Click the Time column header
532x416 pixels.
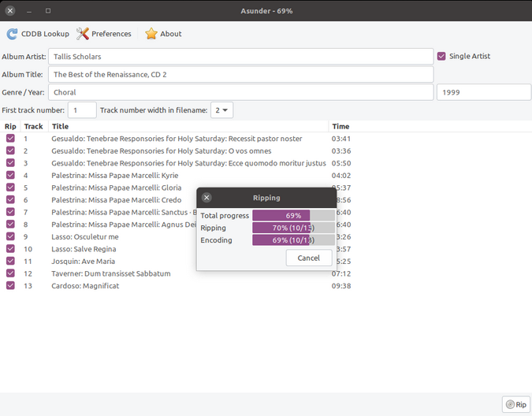[x=340, y=126]
